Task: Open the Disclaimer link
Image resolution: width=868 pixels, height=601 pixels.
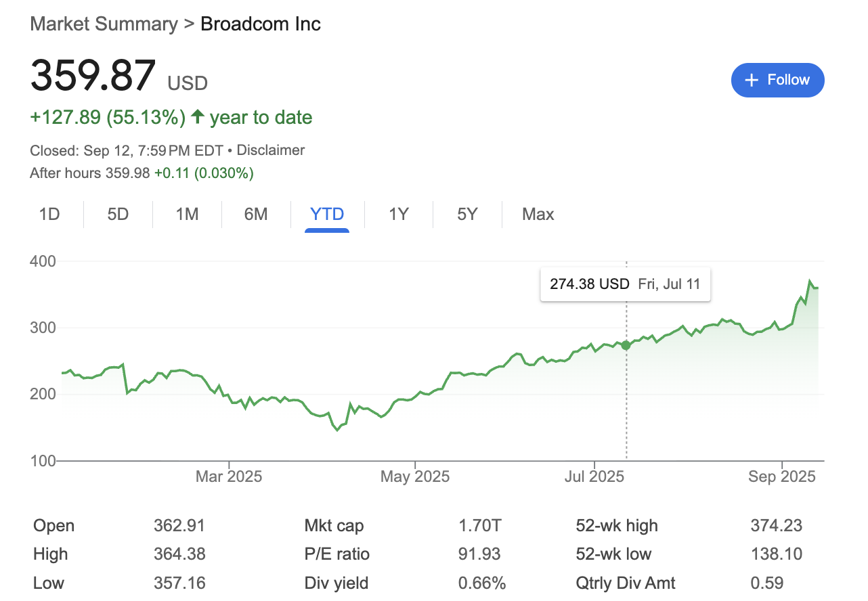Action: pos(270,150)
